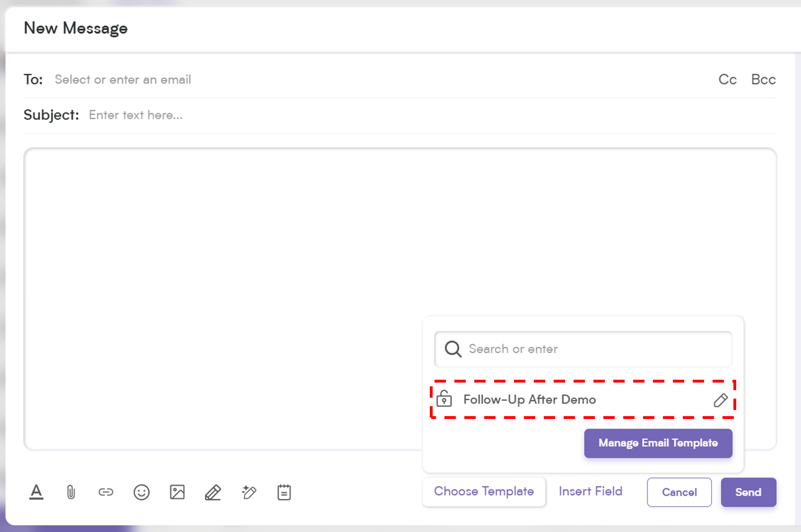
Task: Cancel the new message
Action: [x=679, y=492]
